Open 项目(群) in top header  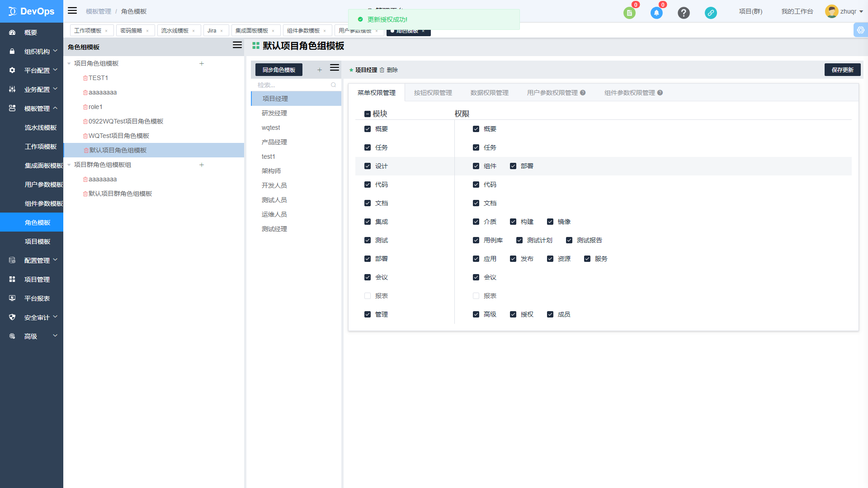pyautogui.click(x=750, y=12)
